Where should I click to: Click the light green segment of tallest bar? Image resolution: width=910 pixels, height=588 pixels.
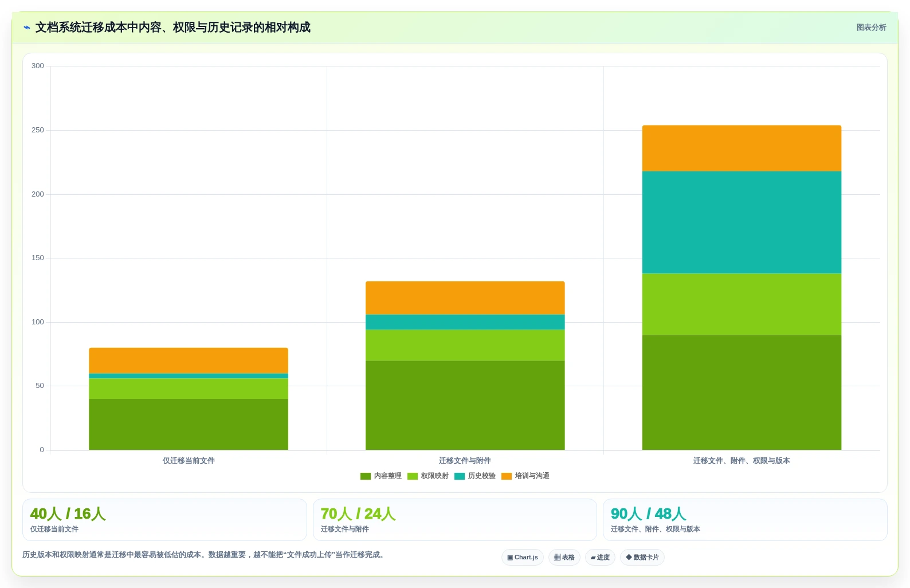click(x=742, y=304)
